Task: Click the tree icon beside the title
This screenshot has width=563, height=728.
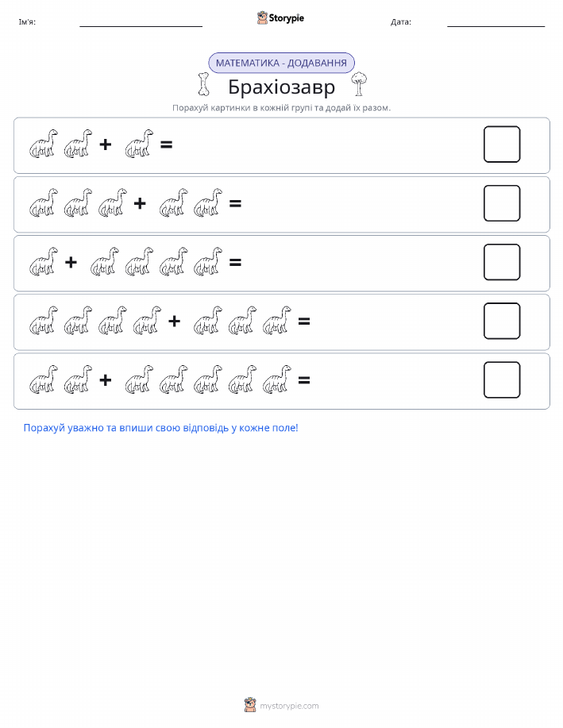Action: click(359, 84)
